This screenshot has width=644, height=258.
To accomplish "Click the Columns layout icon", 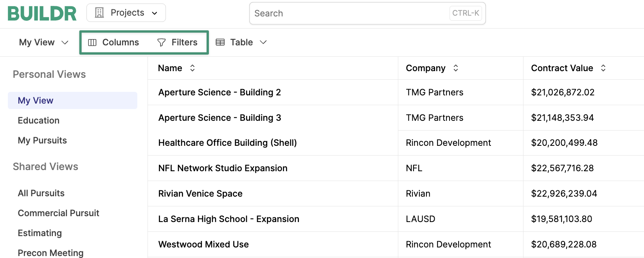I will pyautogui.click(x=92, y=43).
